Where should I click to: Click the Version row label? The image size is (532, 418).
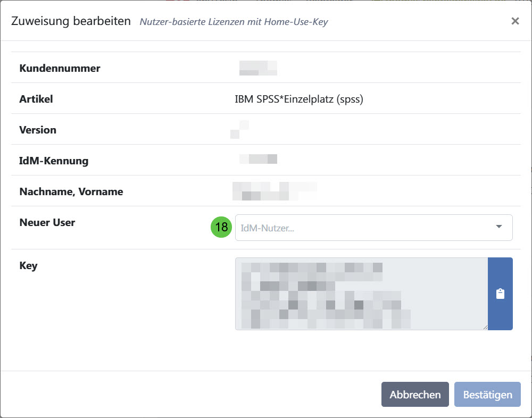coord(38,130)
